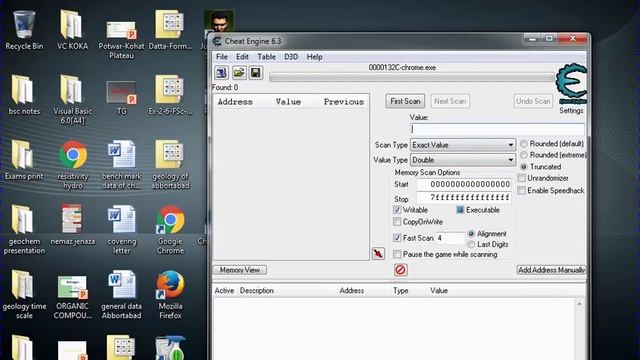Select the Alignment radio button
This screenshot has height=360, width=640.
pyautogui.click(x=471, y=234)
